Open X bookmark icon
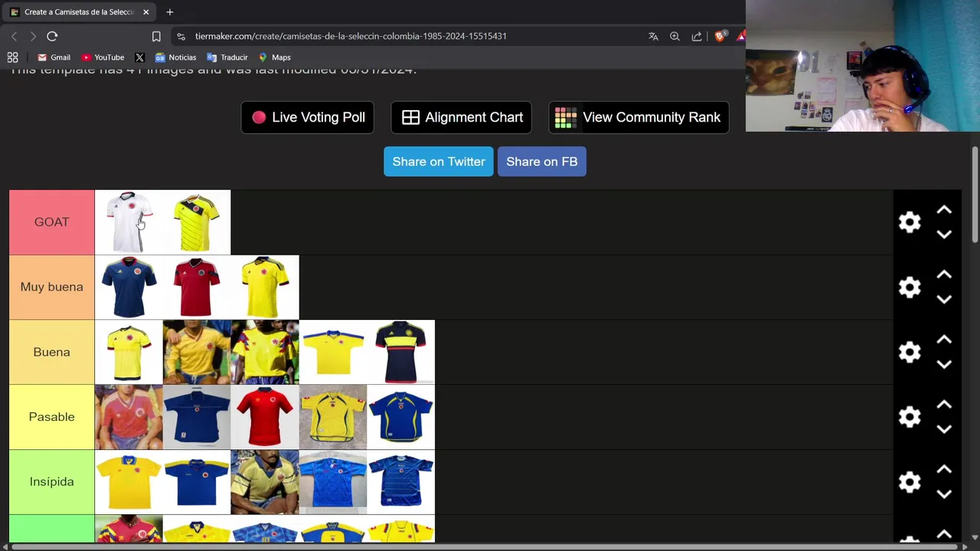This screenshot has height=551, width=980. point(139,57)
